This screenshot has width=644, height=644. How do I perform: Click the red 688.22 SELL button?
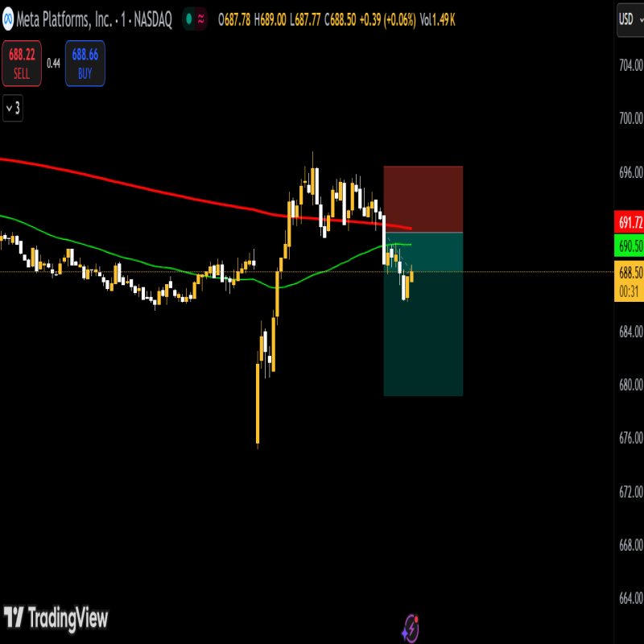22,64
